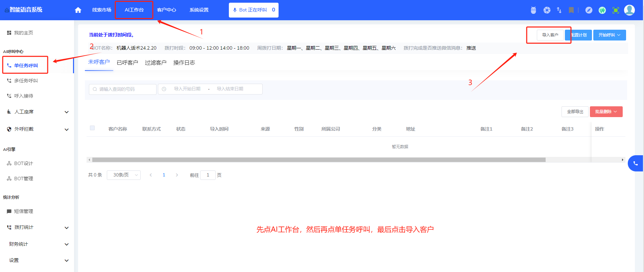Viewport: 644px width, 272px height.
Task: Click the green megaphone announcement icon
Action: [602, 10]
